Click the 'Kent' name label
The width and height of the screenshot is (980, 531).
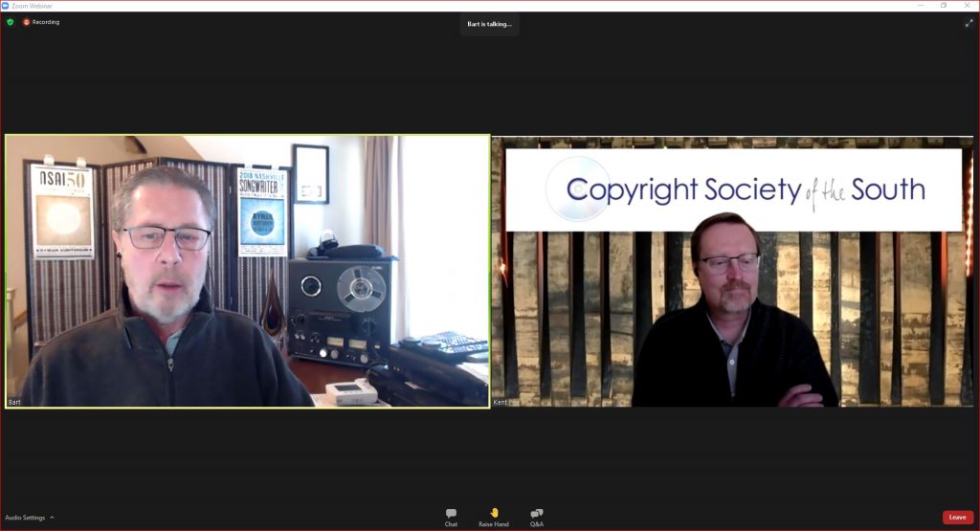tap(500, 402)
